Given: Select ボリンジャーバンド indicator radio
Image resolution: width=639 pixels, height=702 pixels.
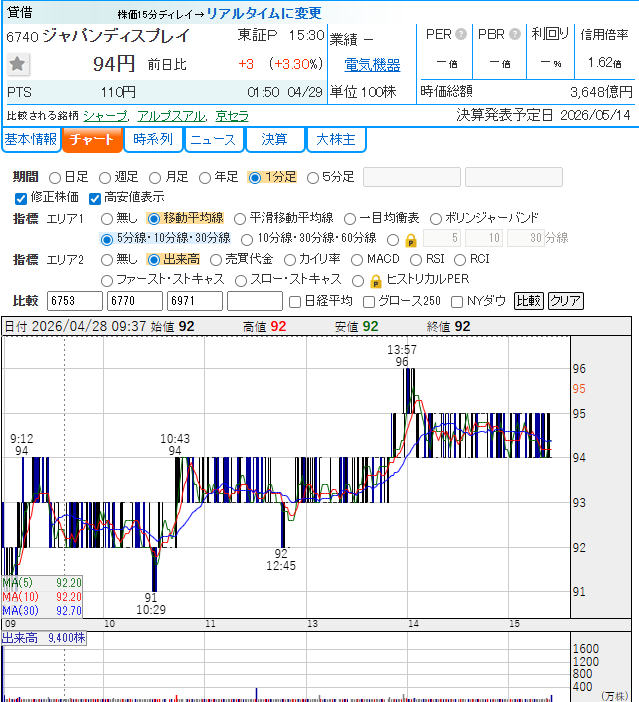Looking at the screenshot, I should [x=436, y=219].
